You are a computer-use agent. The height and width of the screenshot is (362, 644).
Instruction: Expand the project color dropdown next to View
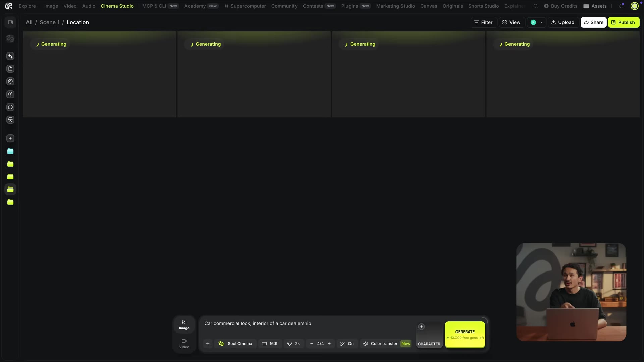pyautogui.click(x=536, y=22)
